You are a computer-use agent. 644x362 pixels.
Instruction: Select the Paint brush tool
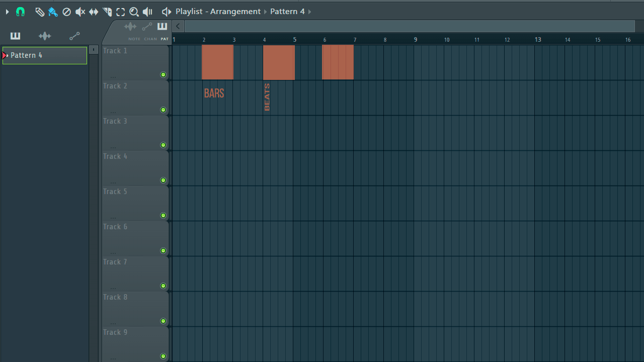(53, 12)
